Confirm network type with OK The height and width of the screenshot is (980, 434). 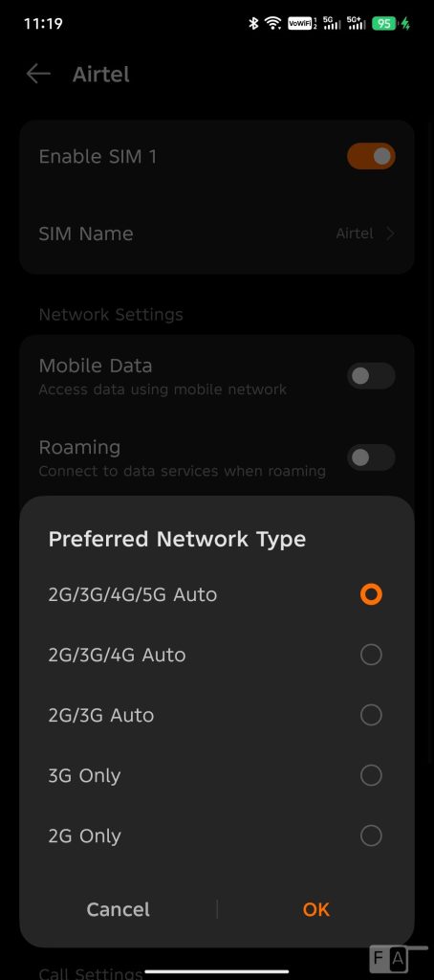coord(316,909)
